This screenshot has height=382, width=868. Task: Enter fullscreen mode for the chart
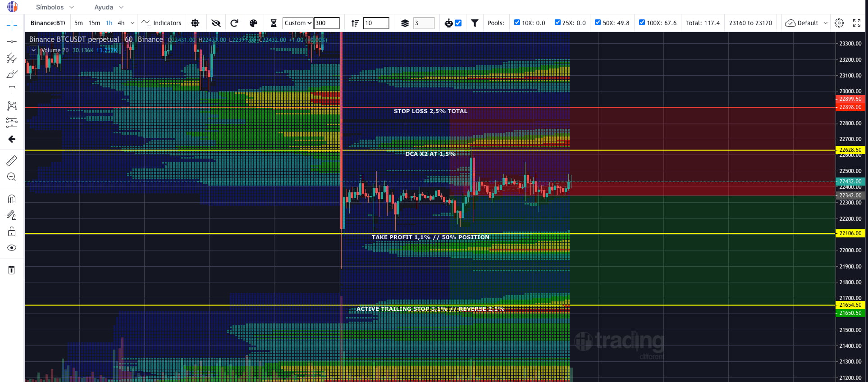click(857, 23)
